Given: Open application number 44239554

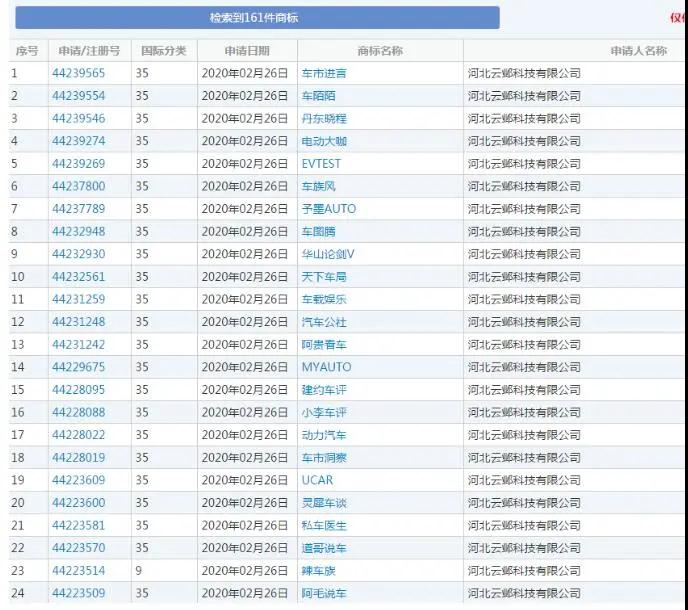Looking at the screenshot, I should point(79,96).
